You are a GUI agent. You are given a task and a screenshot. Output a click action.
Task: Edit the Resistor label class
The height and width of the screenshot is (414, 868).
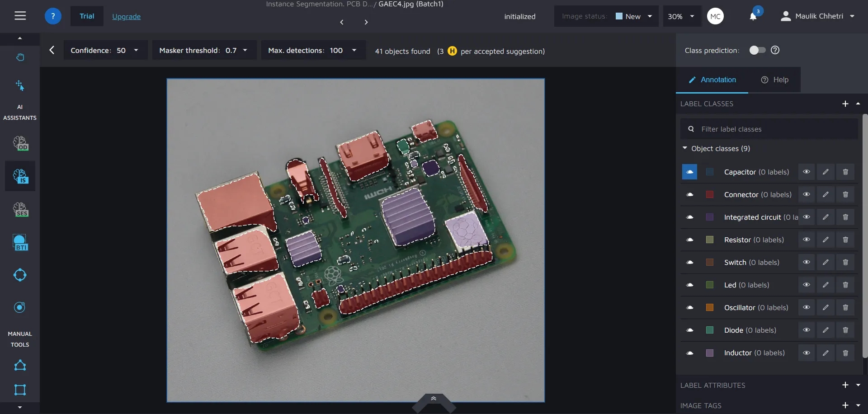(x=825, y=240)
